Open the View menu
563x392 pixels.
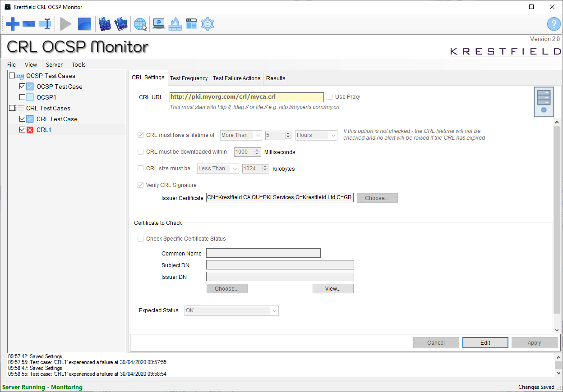click(31, 64)
